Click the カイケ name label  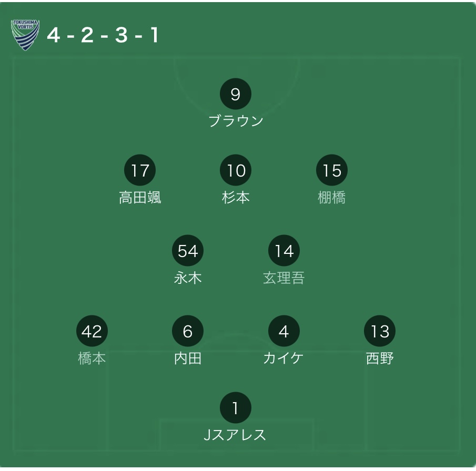[x=283, y=358]
